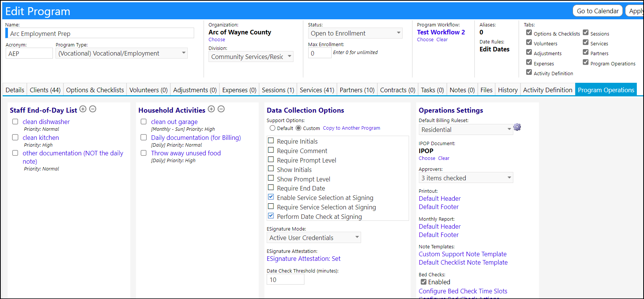The image size is (644, 299).
Task: Clear the Program Workflow
Action: pos(442,40)
